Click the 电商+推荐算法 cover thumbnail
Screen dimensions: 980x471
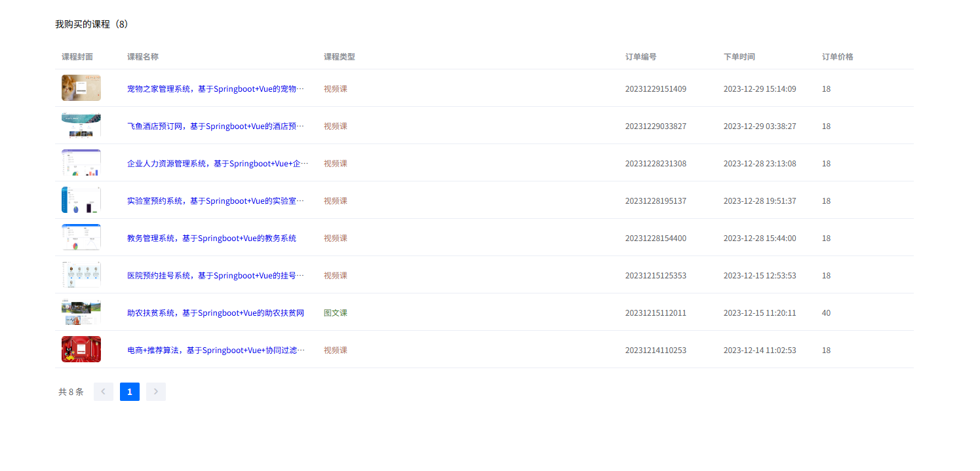81,349
